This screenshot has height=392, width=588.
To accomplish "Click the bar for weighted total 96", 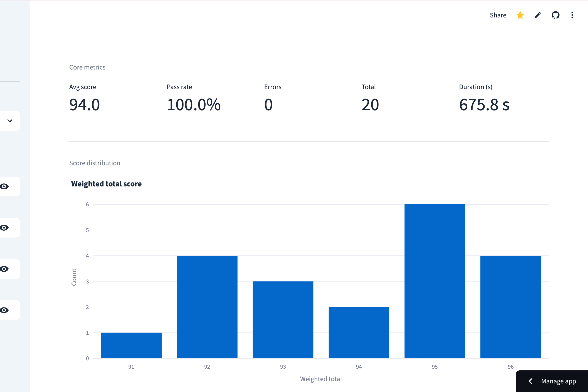I will (x=510, y=307).
